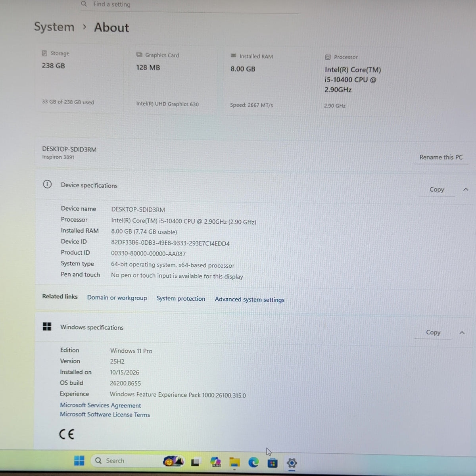Click the Windows logo beside Windows specifications
Image resolution: width=476 pixels, height=476 pixels.
(x=47, y=326)
